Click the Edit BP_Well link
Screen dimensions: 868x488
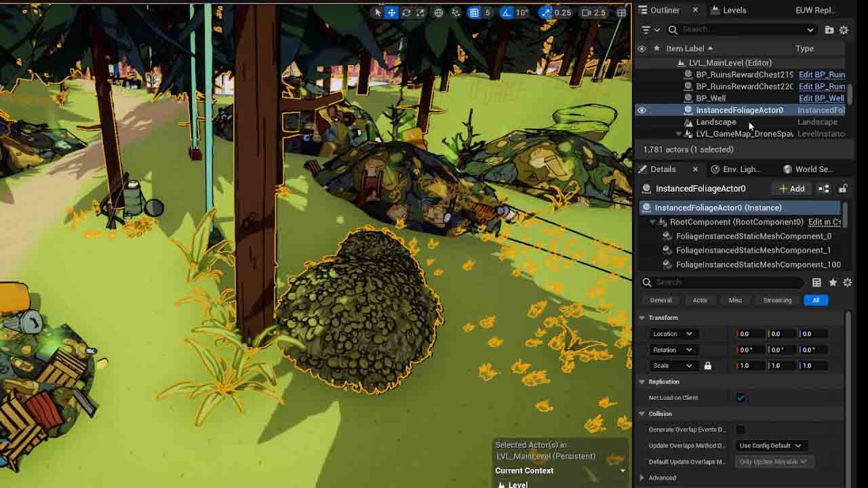(821, 98)
